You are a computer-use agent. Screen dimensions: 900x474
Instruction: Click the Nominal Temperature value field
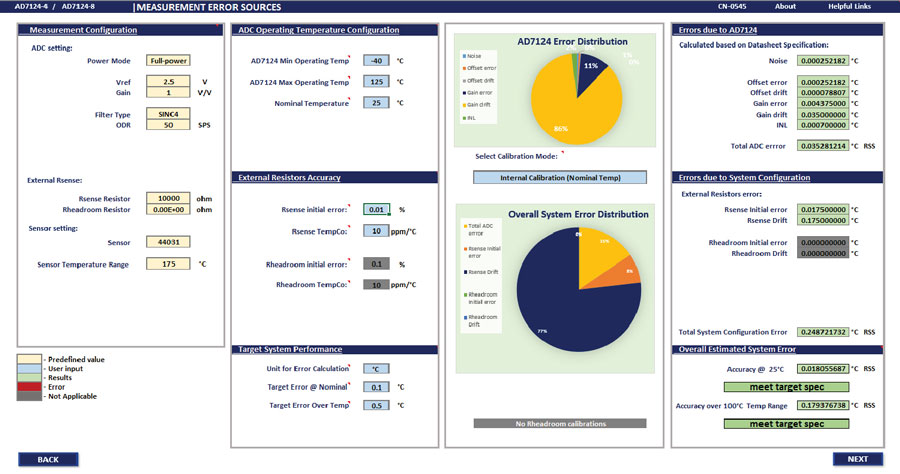coord(376,103)
